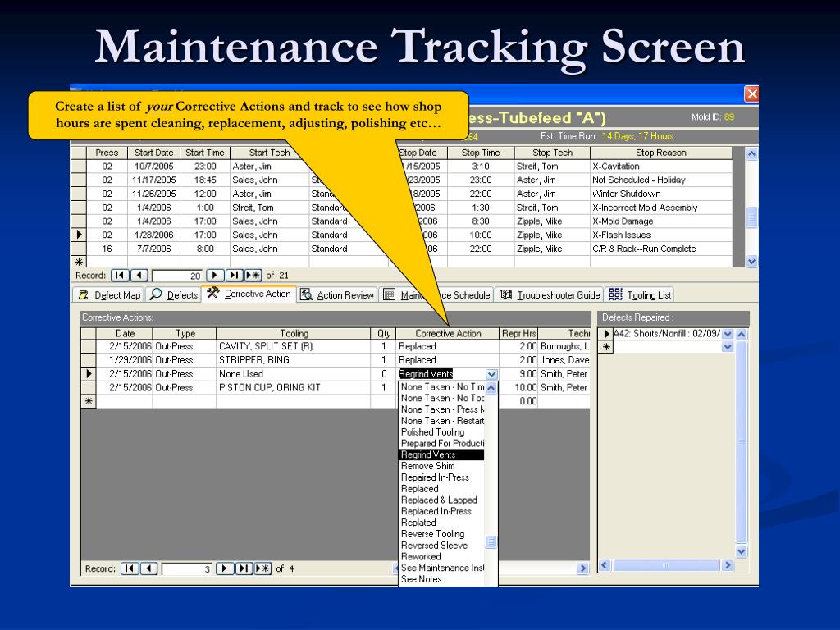Expand the Regrind Vents corrective action dropdown
This screenshot has height=630, width=840.
pos(492,374)
